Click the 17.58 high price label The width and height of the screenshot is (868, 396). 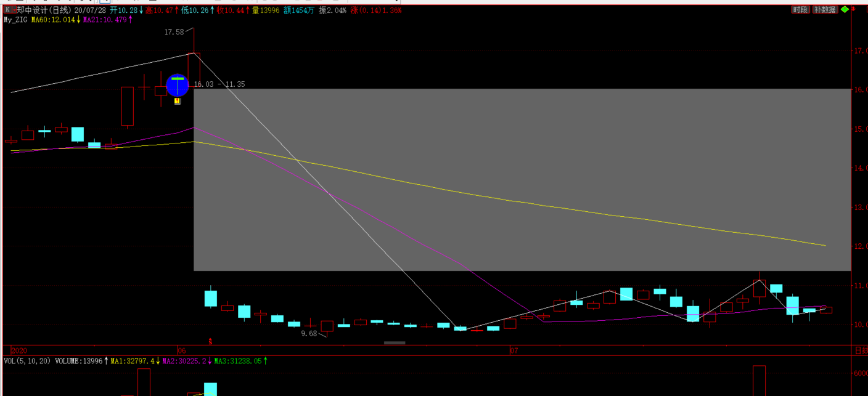click(x=174, y=31)
